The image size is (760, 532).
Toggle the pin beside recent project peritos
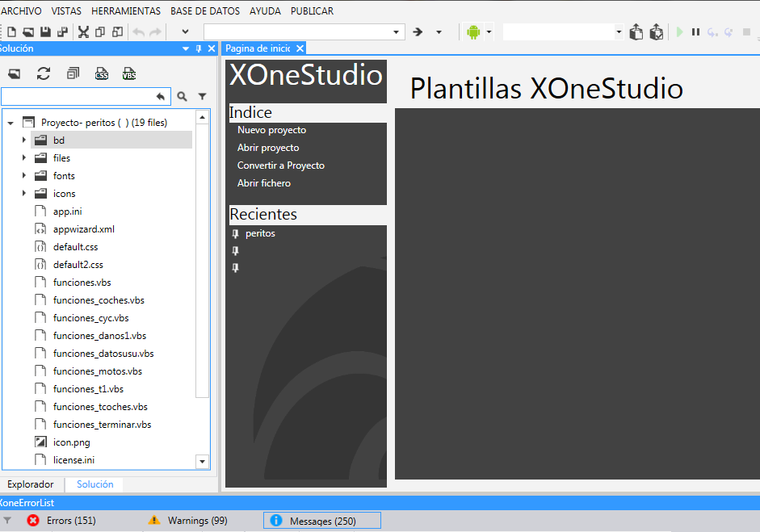pyautogui.click(x=236, y=234)
